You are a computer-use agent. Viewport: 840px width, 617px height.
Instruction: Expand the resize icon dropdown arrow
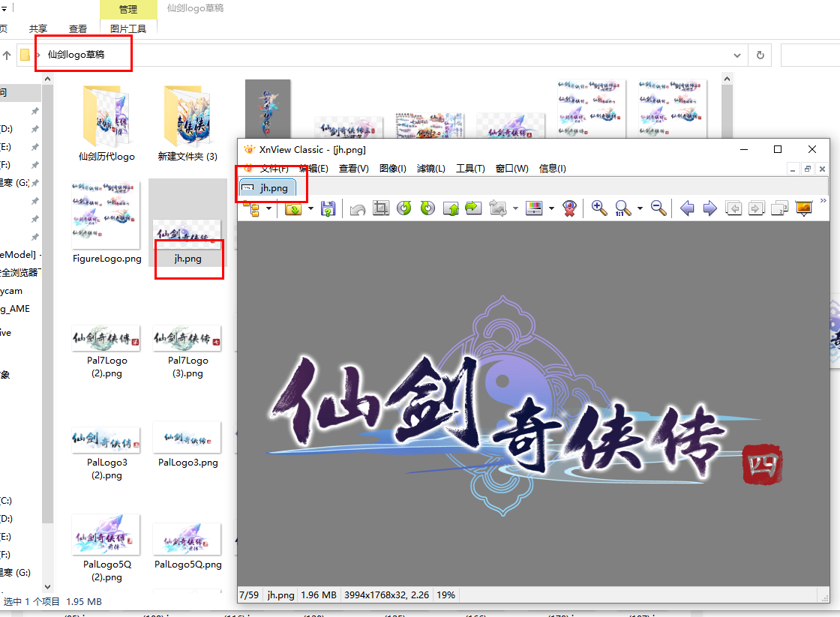tap(515, 208)
